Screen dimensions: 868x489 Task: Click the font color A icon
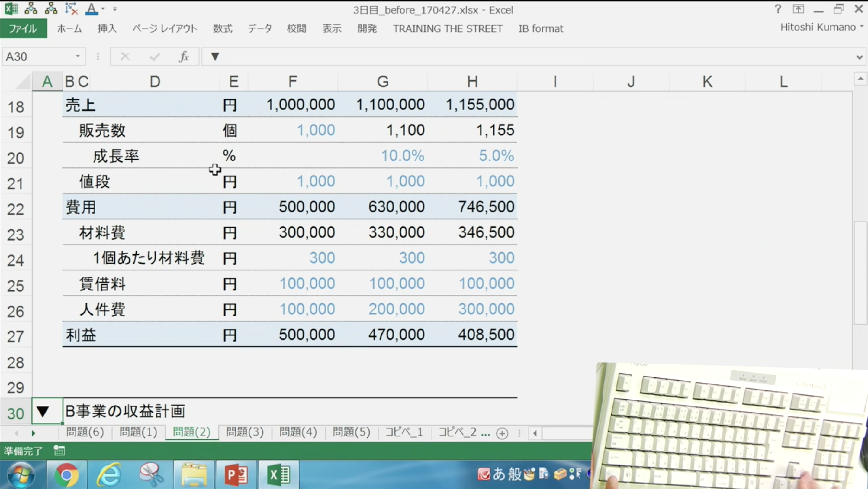pos(91,9)
